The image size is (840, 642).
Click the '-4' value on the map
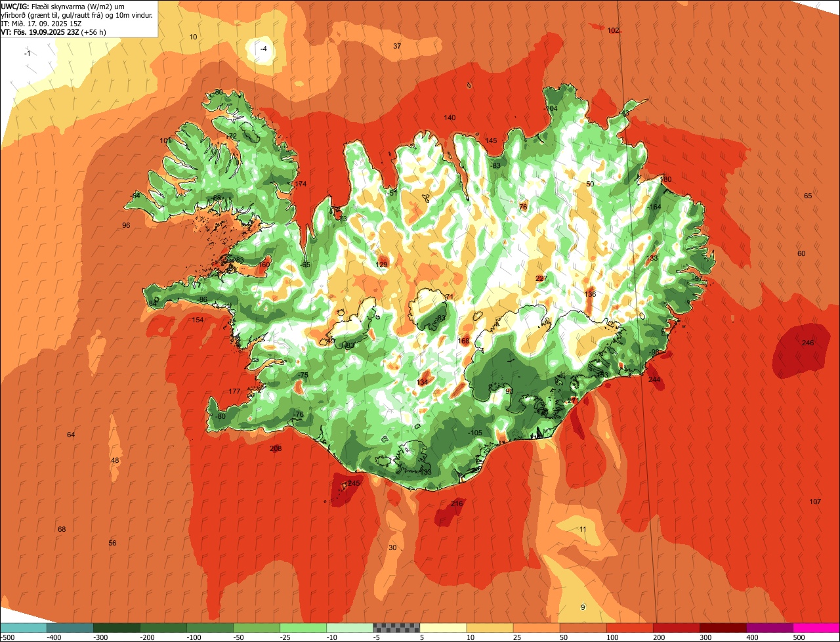(264, 49)
